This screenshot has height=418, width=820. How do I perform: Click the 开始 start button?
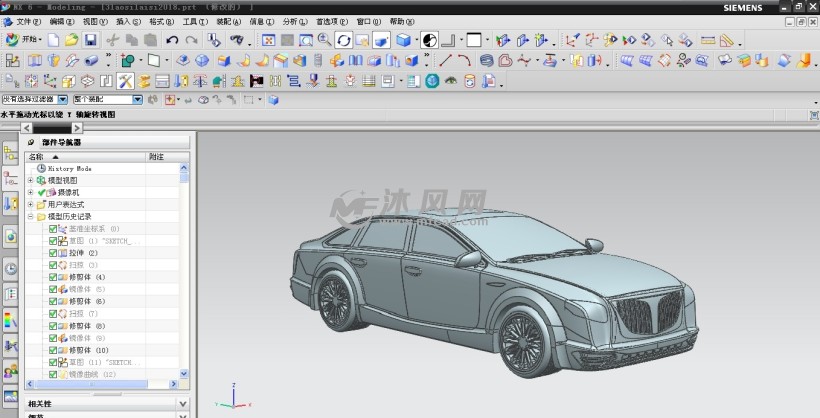(x=22, y=39)
